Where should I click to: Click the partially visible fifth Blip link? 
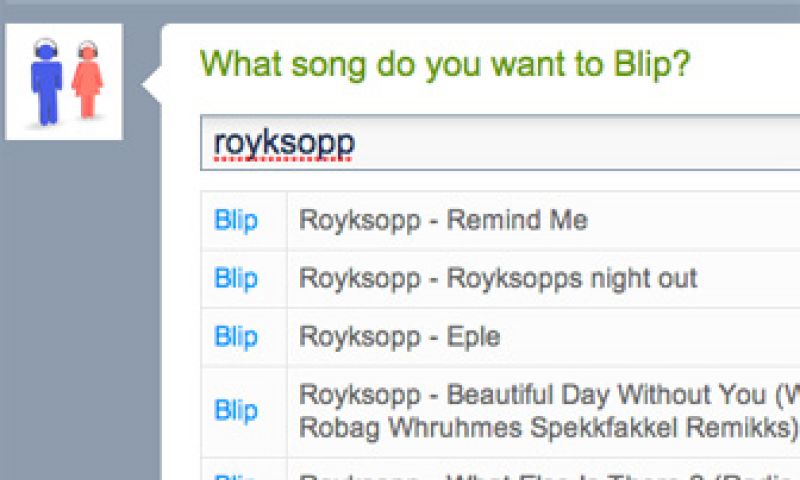click(x=236, y=476)
